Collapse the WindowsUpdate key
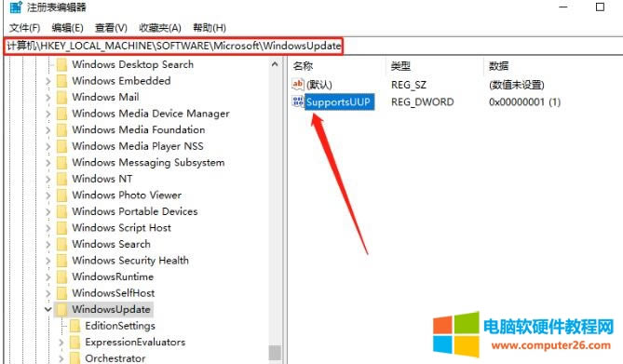Image resolution: width=623 pixels, height=364 pixels. (48, 309)
